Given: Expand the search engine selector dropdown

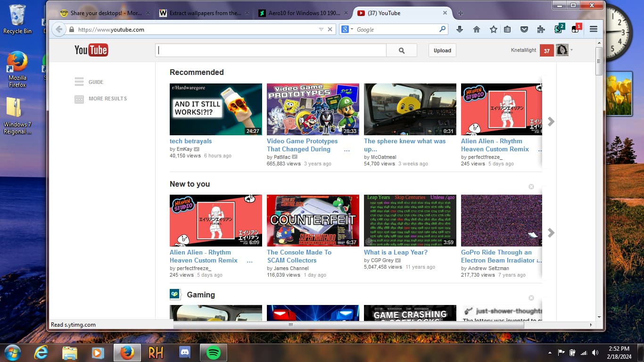Looking at the screenshot, I should coord(347,29).
